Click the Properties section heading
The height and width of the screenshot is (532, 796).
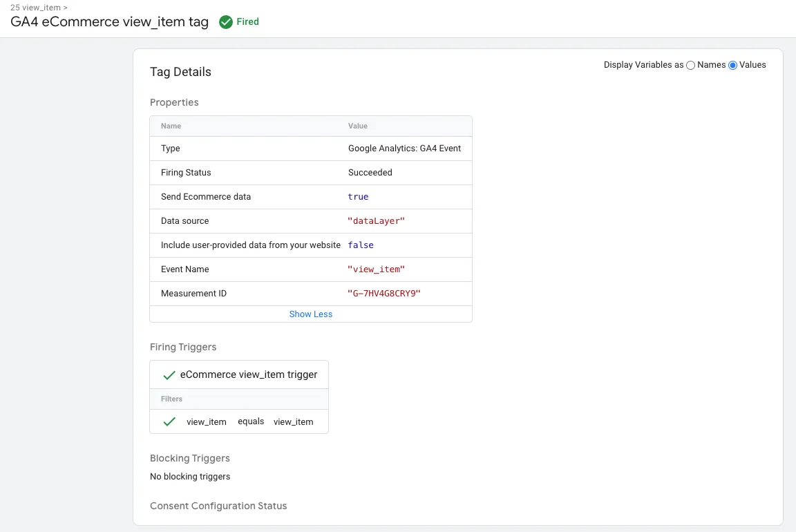tap(174, 102)
